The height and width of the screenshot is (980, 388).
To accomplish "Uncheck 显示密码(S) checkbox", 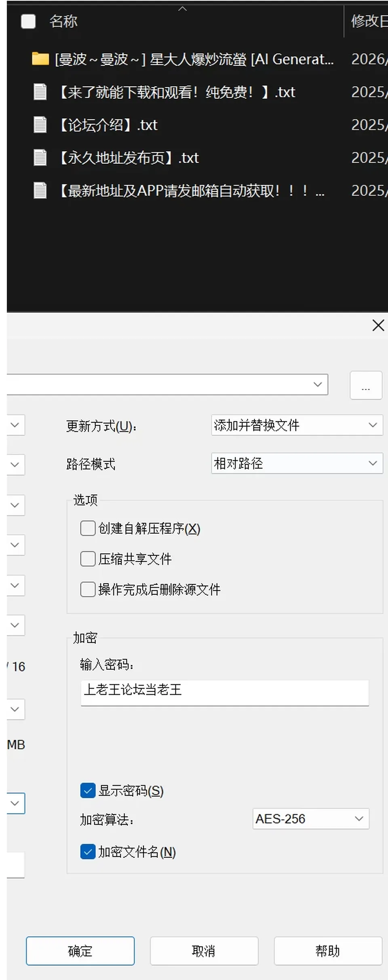I will (x=88, y=791).
